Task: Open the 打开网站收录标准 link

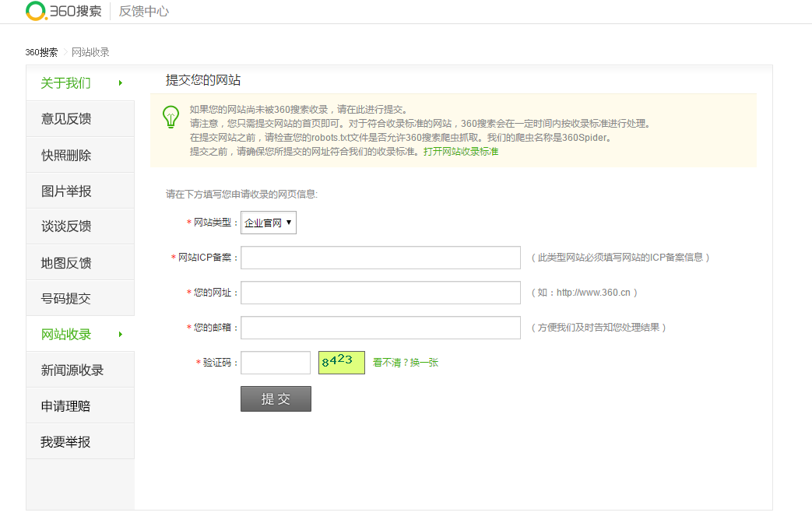Action: tap(461, 152)
